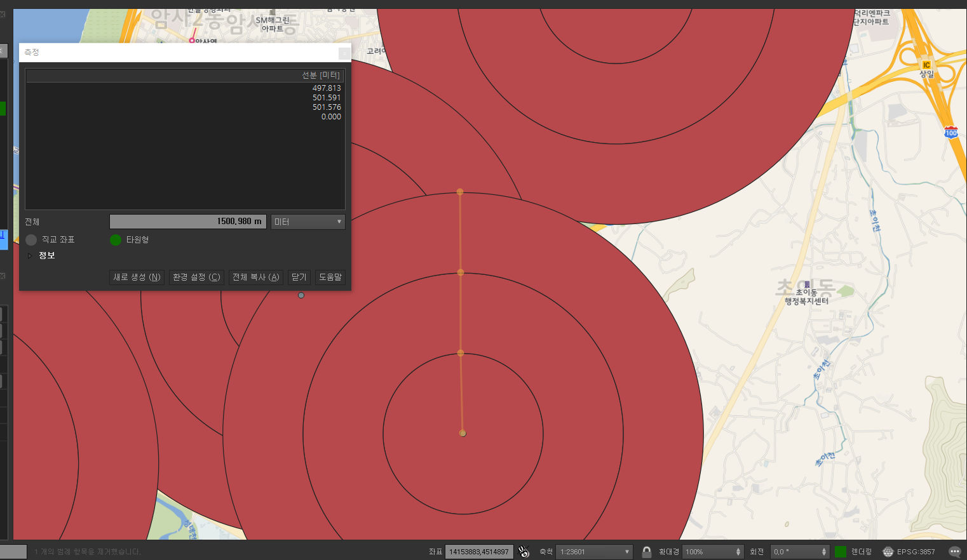Click the 새로 생성 (N) button
The image size is (967, 560).
point(137,277)
